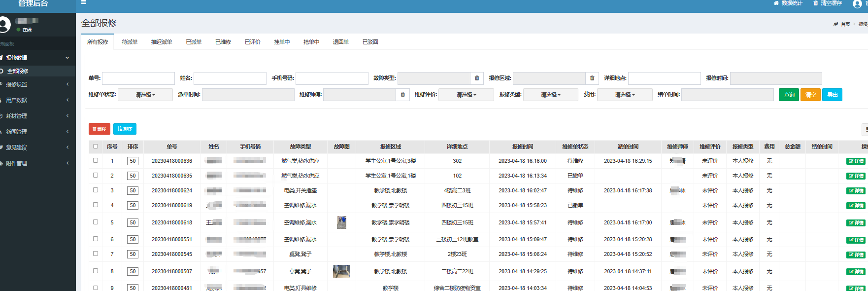Open the 维修评价 dropdown
This screenshot has height=291, width=868.
466,95
